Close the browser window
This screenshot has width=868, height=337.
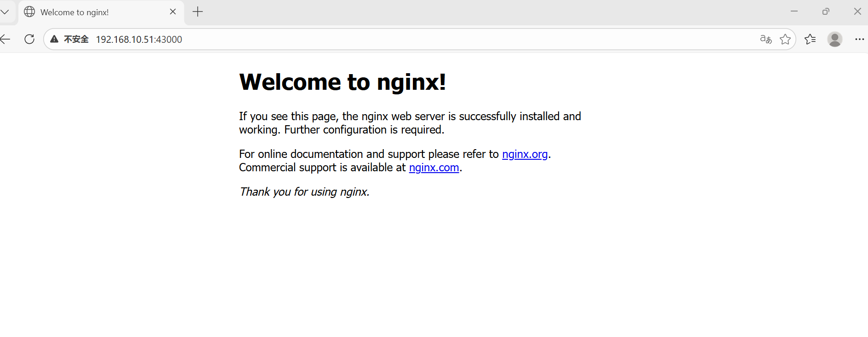(857, 12)
